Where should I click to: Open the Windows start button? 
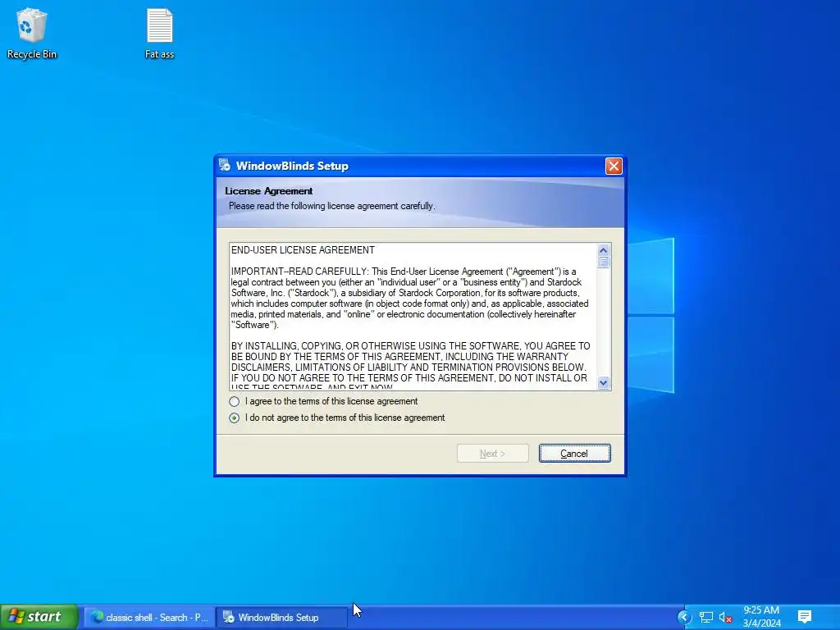[39, 617]
